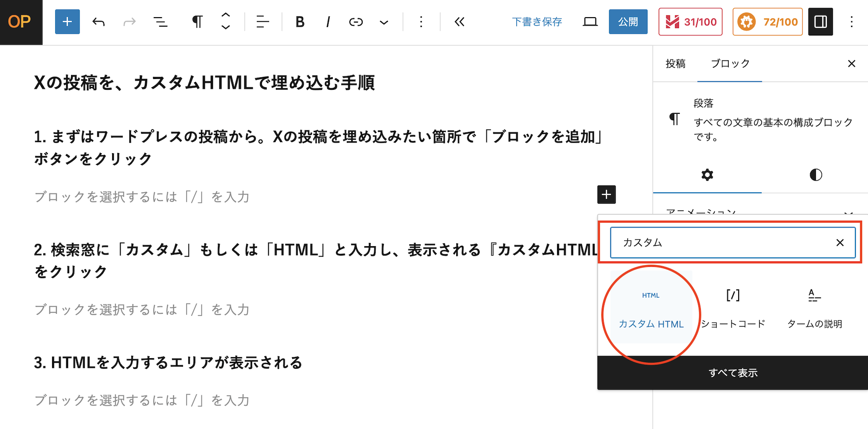This screenshot has height=429, width=868.
Task: Click the post title Xの投稿を、カスタムHTMLで埋め込む手順
Action: (x=204, y=83)
